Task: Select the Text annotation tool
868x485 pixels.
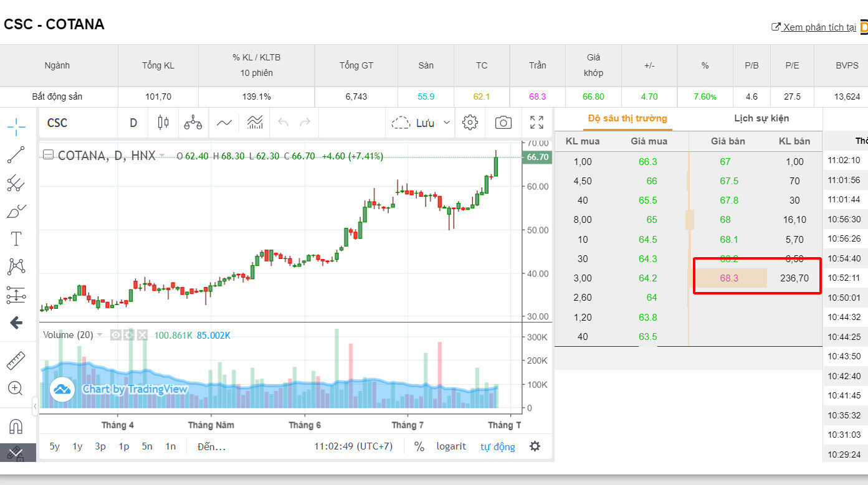Action: pyautogui.click(x=16, y=239)
